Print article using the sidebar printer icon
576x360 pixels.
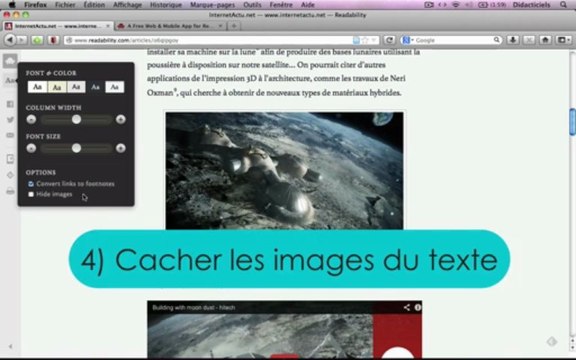(x=10, y=191)
